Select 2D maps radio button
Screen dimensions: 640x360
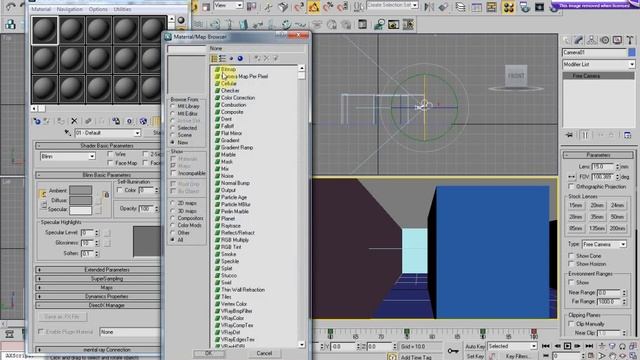(173, 203)
